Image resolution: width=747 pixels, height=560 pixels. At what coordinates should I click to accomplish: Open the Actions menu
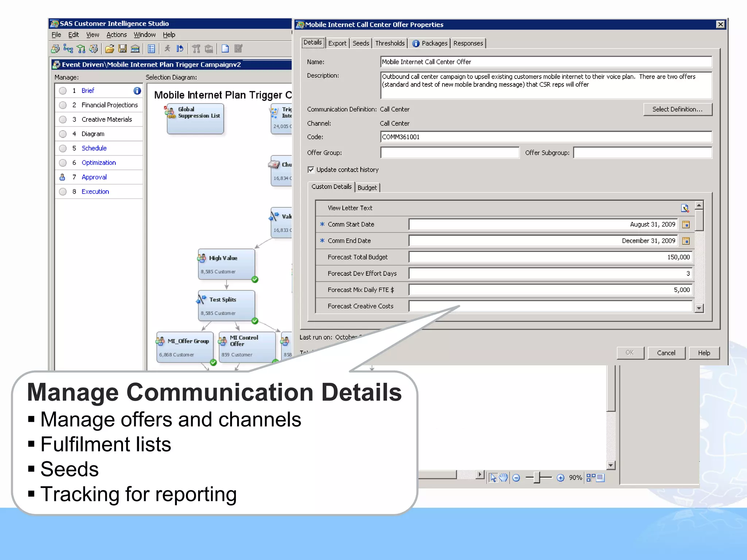click(x=117, y=35)
